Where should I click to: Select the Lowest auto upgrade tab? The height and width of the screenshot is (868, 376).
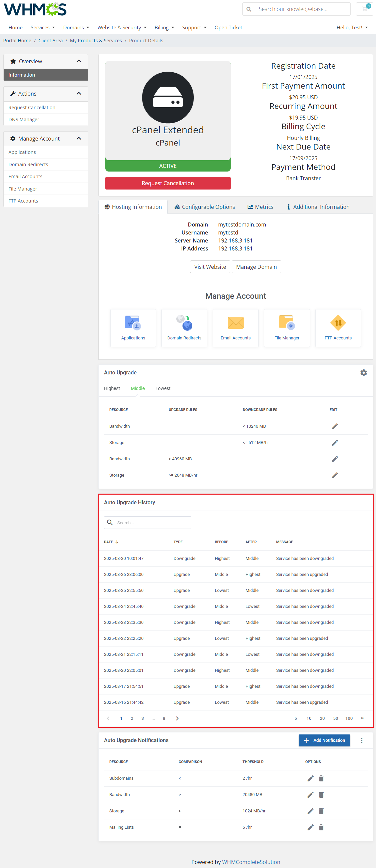point(163,388)
